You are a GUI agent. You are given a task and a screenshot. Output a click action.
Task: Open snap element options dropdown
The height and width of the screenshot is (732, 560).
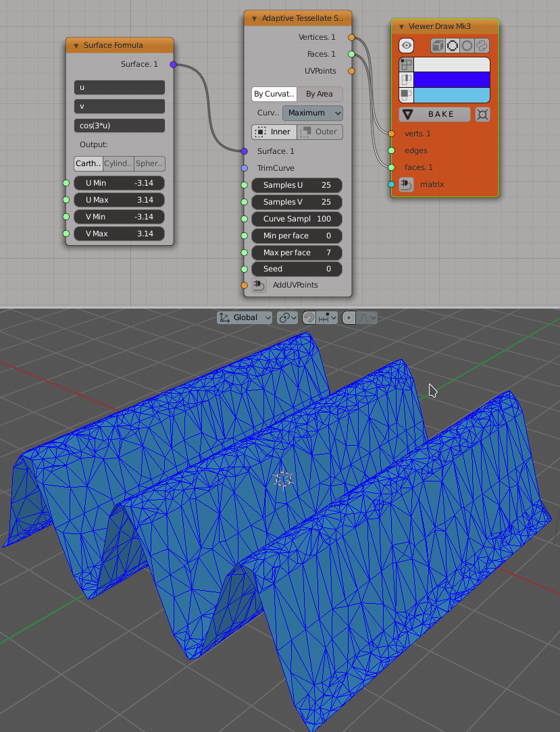328,318
